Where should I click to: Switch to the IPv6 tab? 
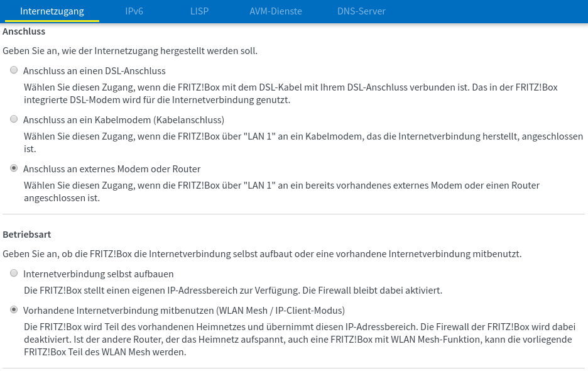point(134,11)
